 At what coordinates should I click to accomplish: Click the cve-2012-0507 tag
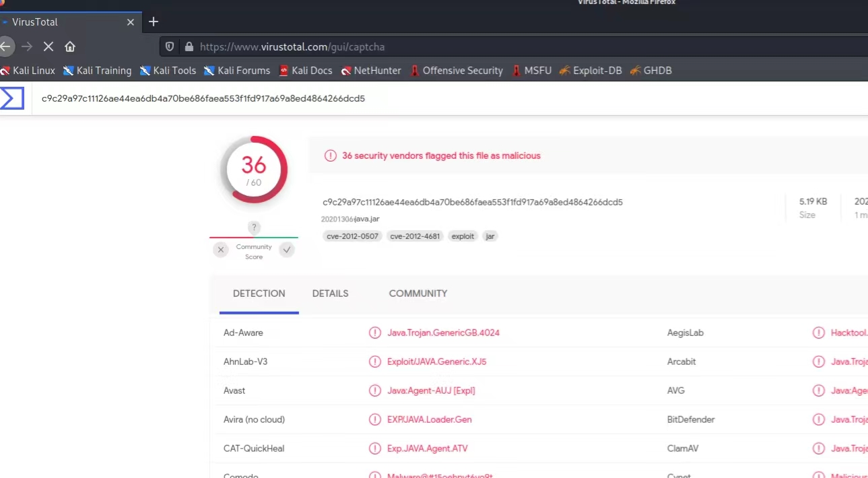(x=352, y=236)
